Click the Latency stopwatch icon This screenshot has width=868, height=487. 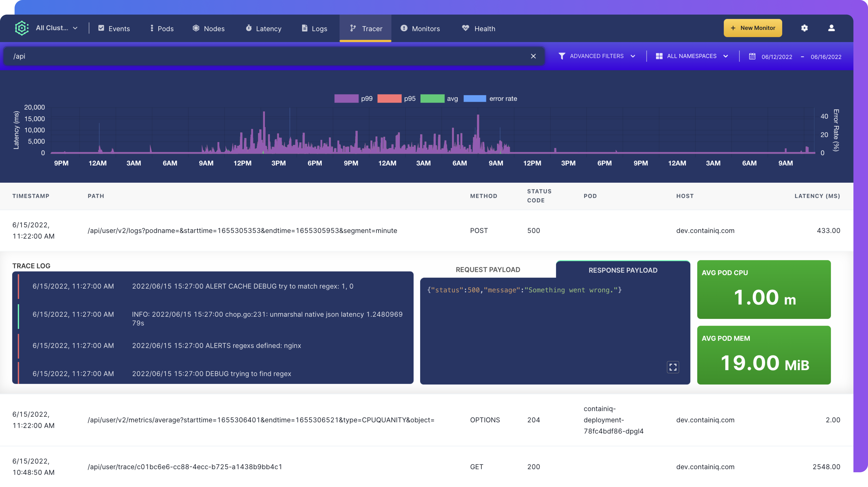click(249, 28)
